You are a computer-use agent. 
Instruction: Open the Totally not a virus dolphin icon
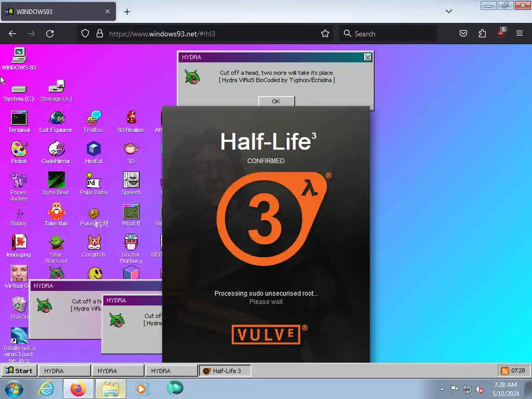click(x=19, y=345)
